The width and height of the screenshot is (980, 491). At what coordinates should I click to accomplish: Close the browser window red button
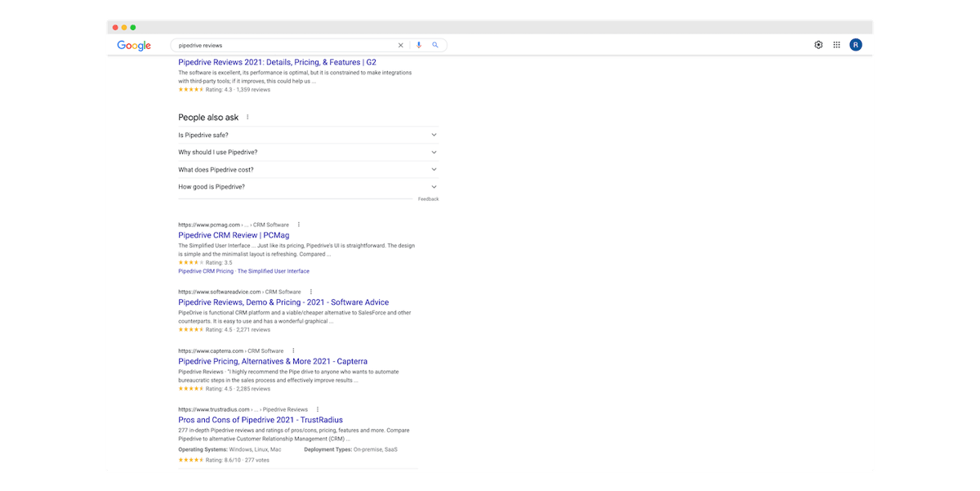tap(115, 28)
